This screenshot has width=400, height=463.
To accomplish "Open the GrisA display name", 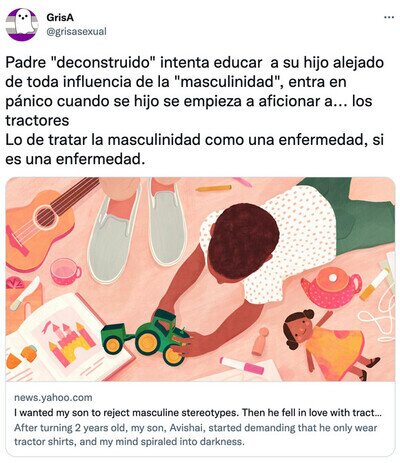I will (x=60, y=17).
